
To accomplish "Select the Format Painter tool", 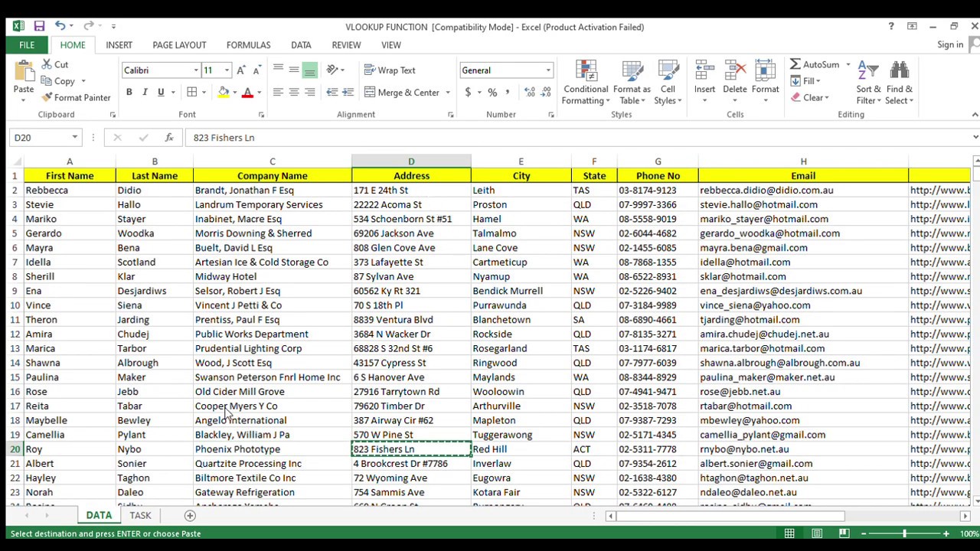I will 76,97.
